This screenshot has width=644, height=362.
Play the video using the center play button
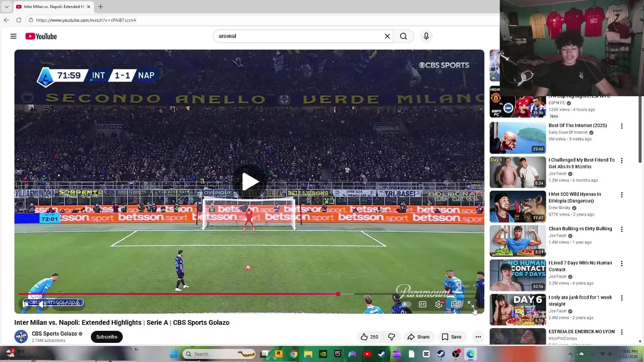(x=250, y=182)
